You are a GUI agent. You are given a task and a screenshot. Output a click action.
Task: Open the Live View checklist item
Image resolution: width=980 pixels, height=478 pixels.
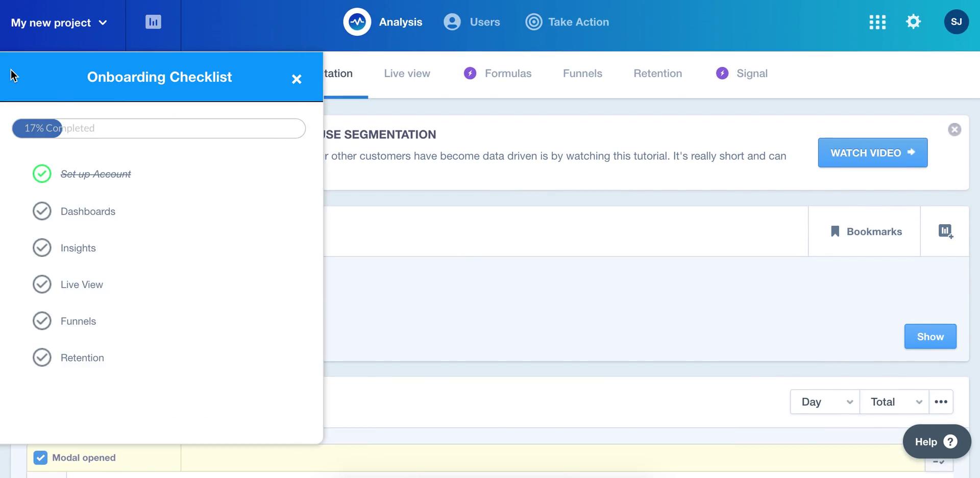point(82,284)
